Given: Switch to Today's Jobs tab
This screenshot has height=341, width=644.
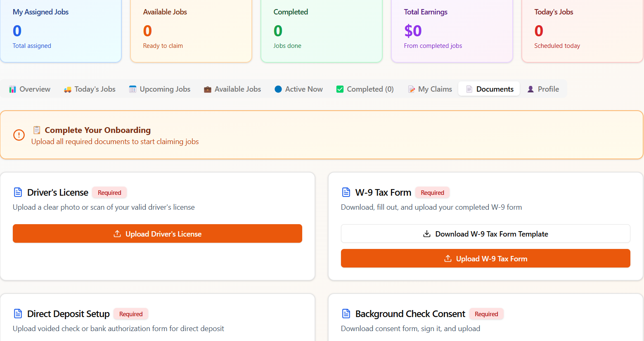Looking at the screenshot, I should pos(90,89).
